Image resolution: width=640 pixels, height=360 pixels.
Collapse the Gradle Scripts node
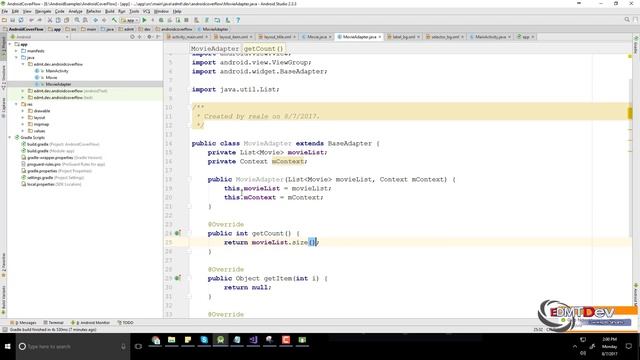click(x=10, y=138)
